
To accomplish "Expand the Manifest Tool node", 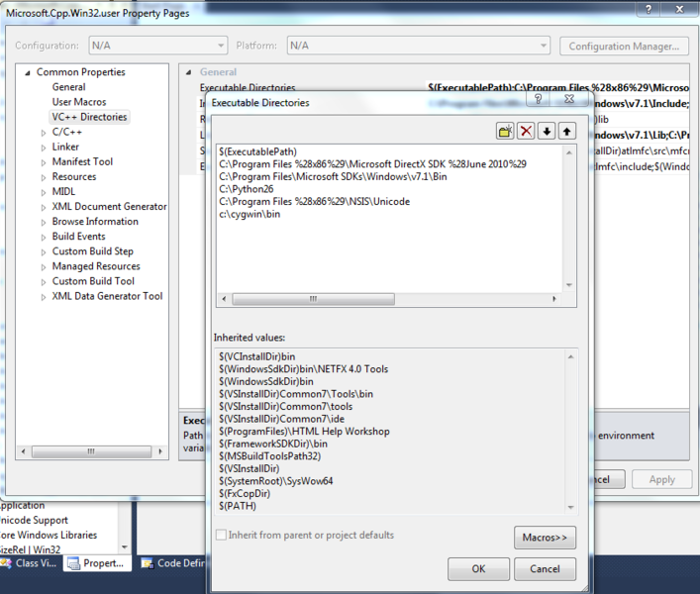I will 44,162.
